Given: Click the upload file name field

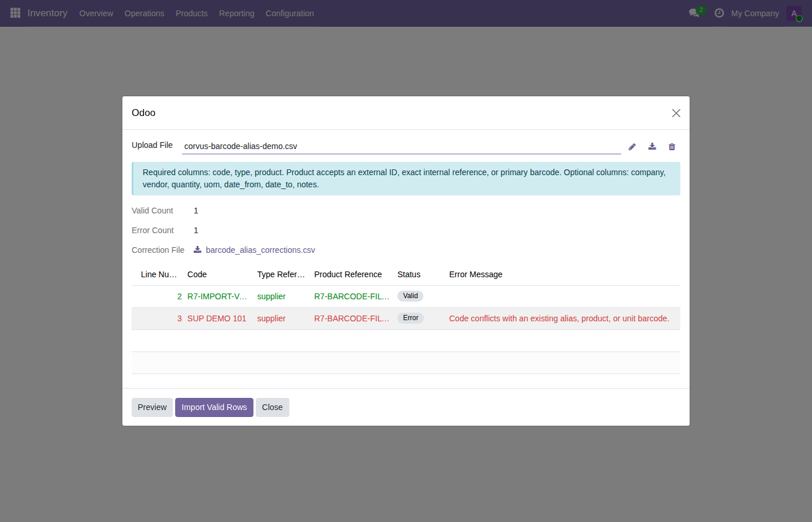Looking at the screenshot, I should tap(401, 146).
